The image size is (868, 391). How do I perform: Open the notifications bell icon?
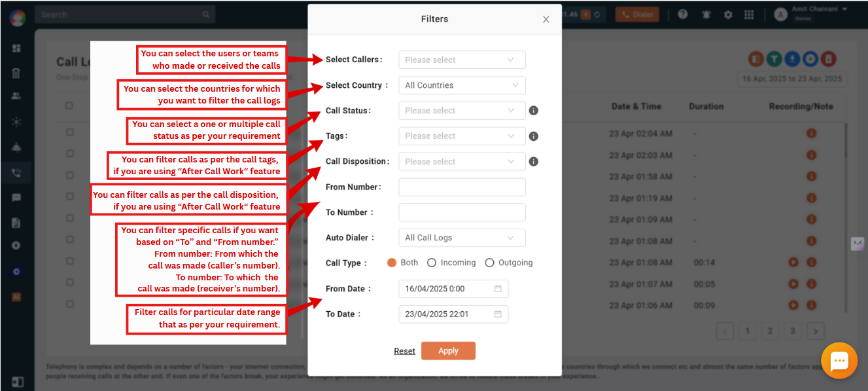706,14
